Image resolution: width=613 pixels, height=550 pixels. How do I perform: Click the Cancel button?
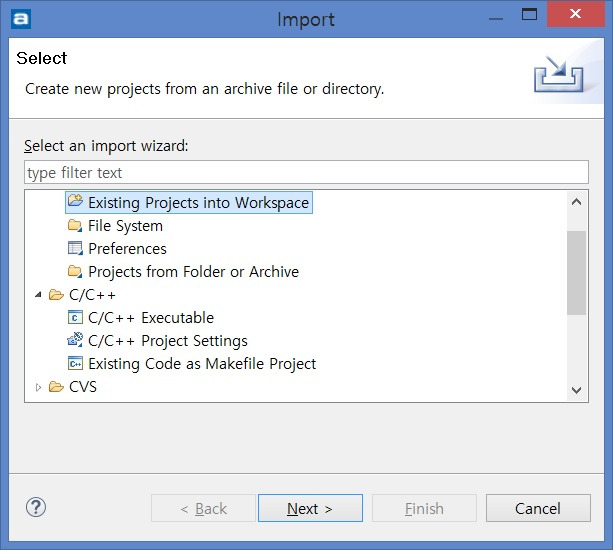pyautogui.click(x=538, y=508)
